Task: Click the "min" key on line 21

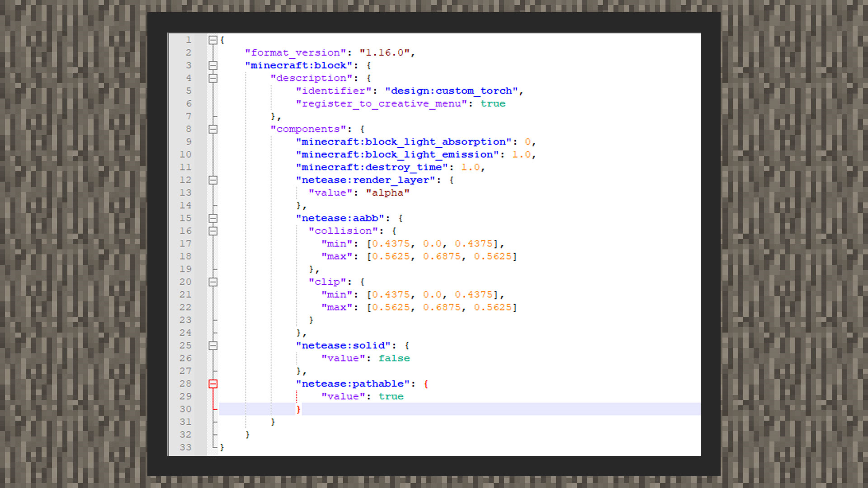Action: pyautogui.click(x=337, y=295)
